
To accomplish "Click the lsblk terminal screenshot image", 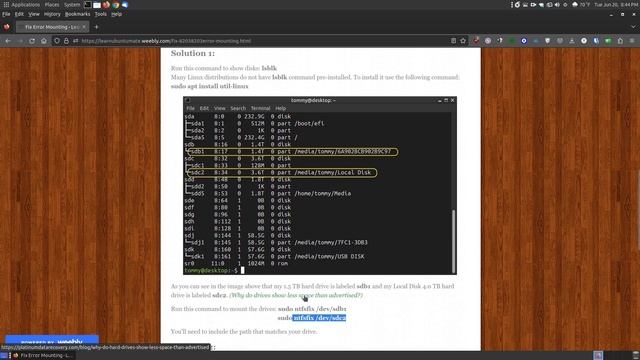I will tap(320, 185).
